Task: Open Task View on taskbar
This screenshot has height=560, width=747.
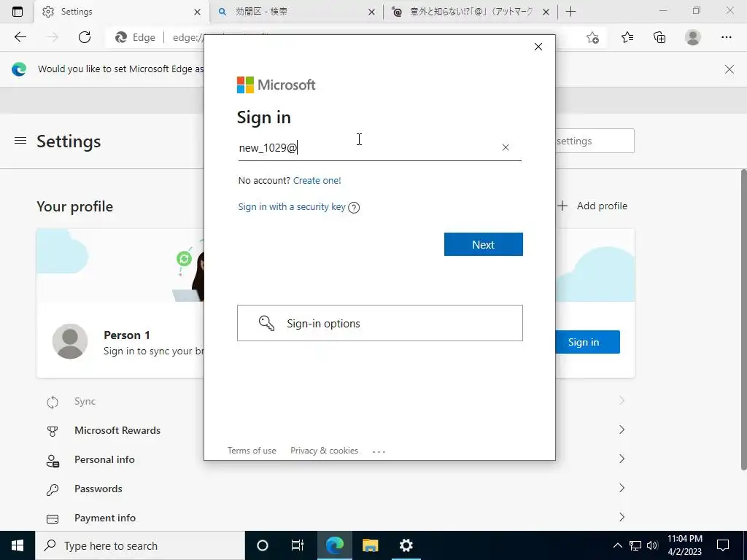Action: [x=298, y=545]
